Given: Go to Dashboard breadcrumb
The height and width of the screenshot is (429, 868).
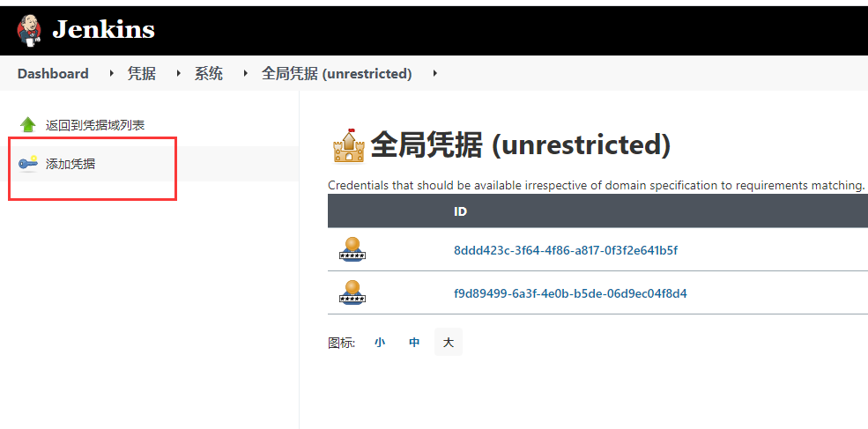Looking at the screenshot, I should 53,74.
